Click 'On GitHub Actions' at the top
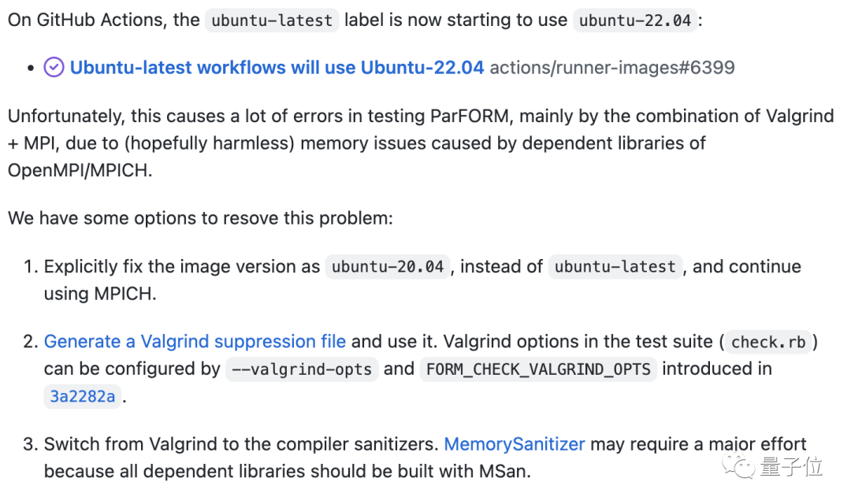Image resolution: width=851 pixels, height=504 pixels. [x=87, y=20]
